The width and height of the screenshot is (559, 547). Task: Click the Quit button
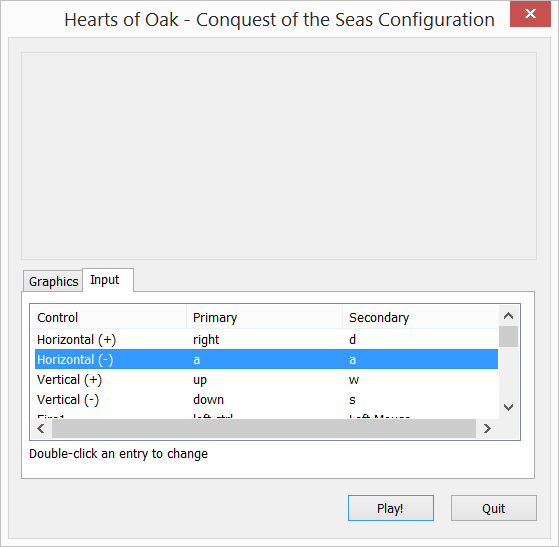click(494, 508)
